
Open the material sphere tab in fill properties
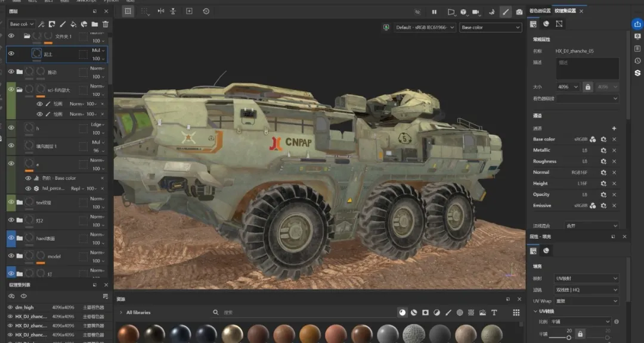[x=546, y=251]
